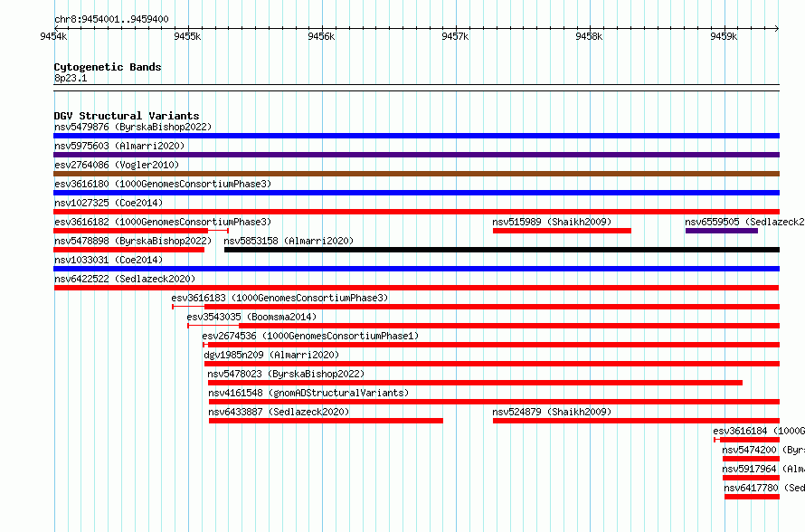Click the 9456k ruler position
The height and width of the screenshot is (532, 805).
pos(321,36)
